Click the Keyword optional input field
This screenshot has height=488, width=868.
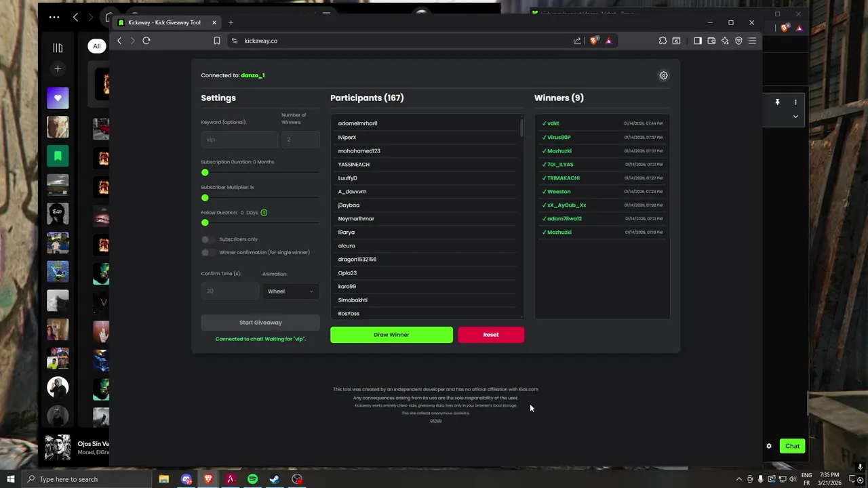coord(239,140)
